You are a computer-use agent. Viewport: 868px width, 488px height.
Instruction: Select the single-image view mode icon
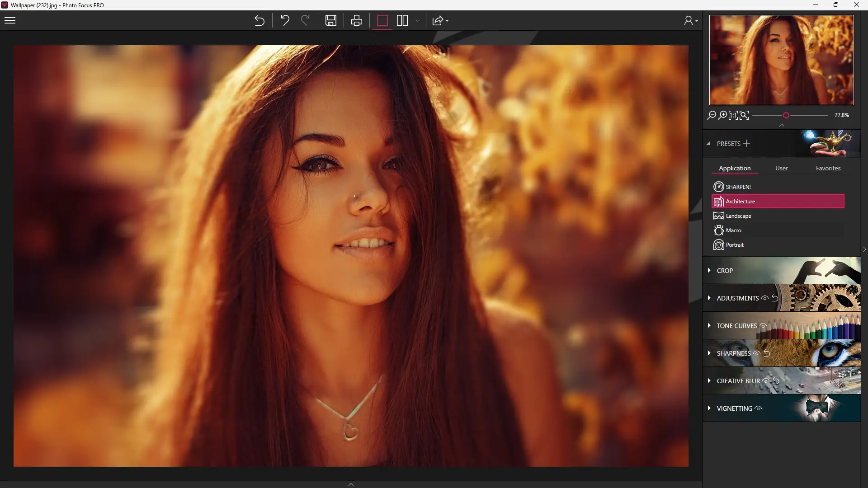(x=382, y=21)
